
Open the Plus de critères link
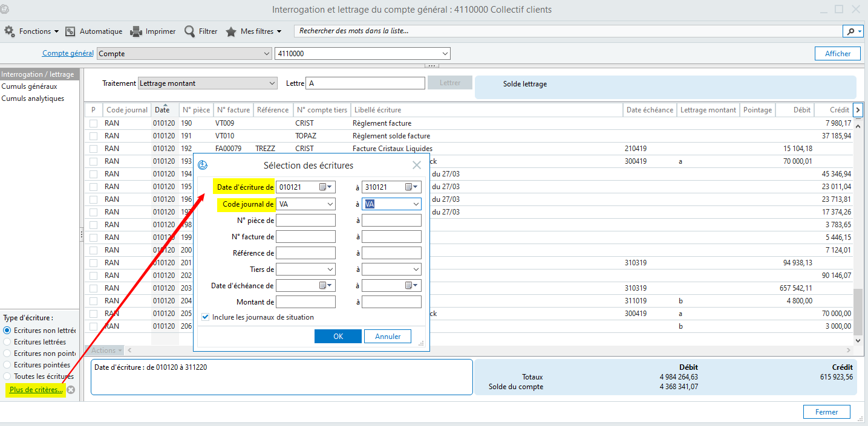36,390
